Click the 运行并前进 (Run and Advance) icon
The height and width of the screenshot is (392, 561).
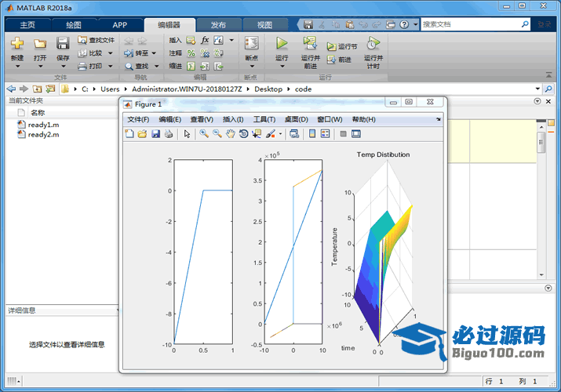click(310, 43)
